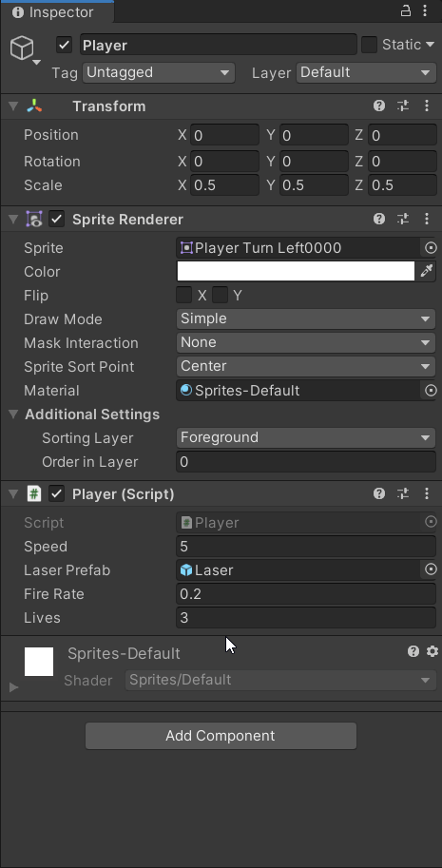The height and width of the screenshot is (868, 442).
Task: Select the Inspector tab
Action: pos(57,12)
